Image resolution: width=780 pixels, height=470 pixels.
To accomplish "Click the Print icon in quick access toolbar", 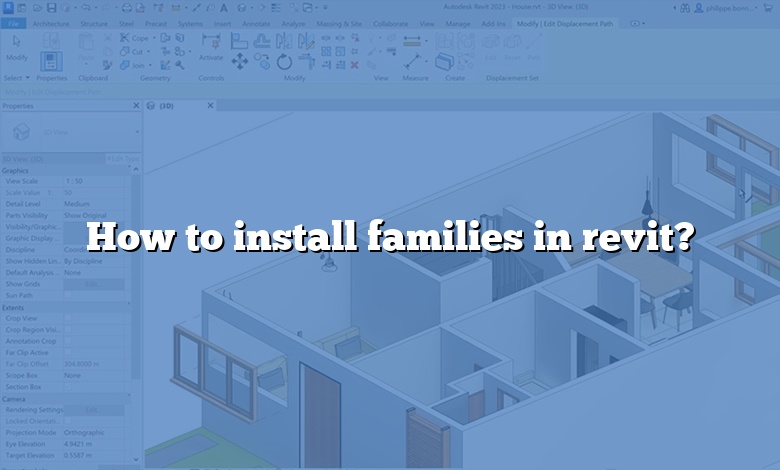I will [127, 8].
